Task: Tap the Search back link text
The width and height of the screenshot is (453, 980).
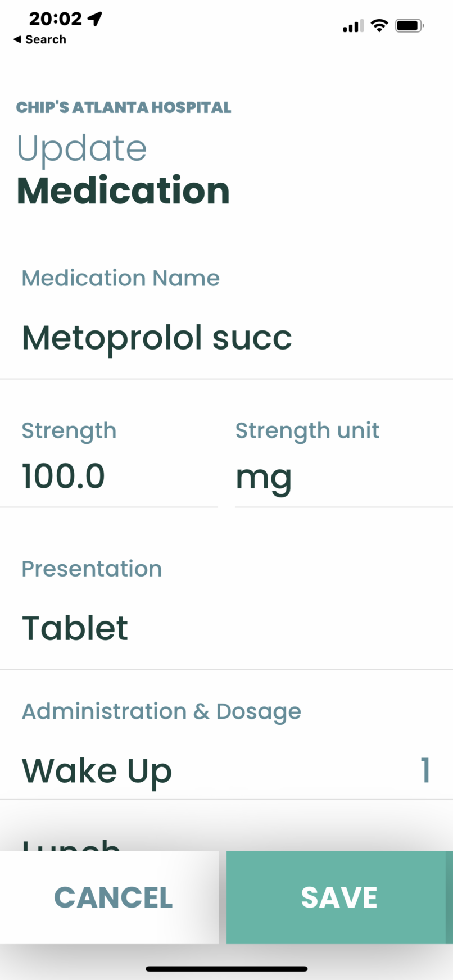Action: tap(46, 39)
